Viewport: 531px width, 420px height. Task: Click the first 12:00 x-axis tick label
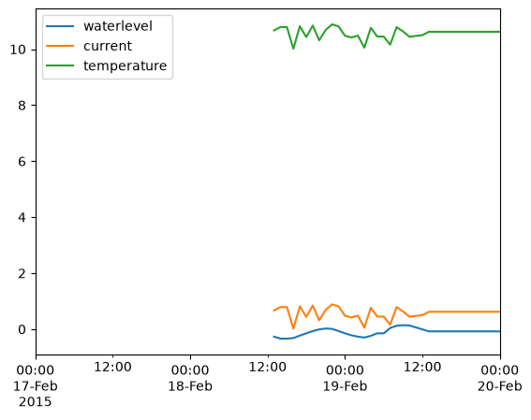(112, 367)
